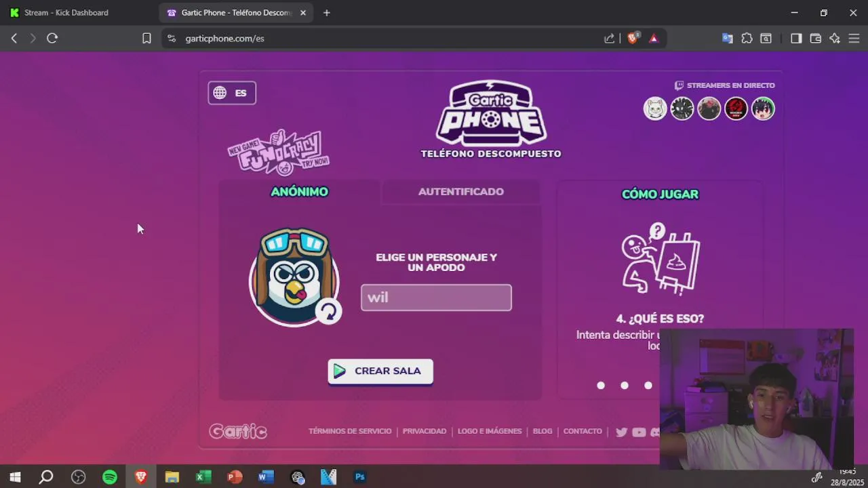The width and height of the screenshot is (868, 488).
Task: Open Windows taskbar search
Action: (x=46, y=477)
